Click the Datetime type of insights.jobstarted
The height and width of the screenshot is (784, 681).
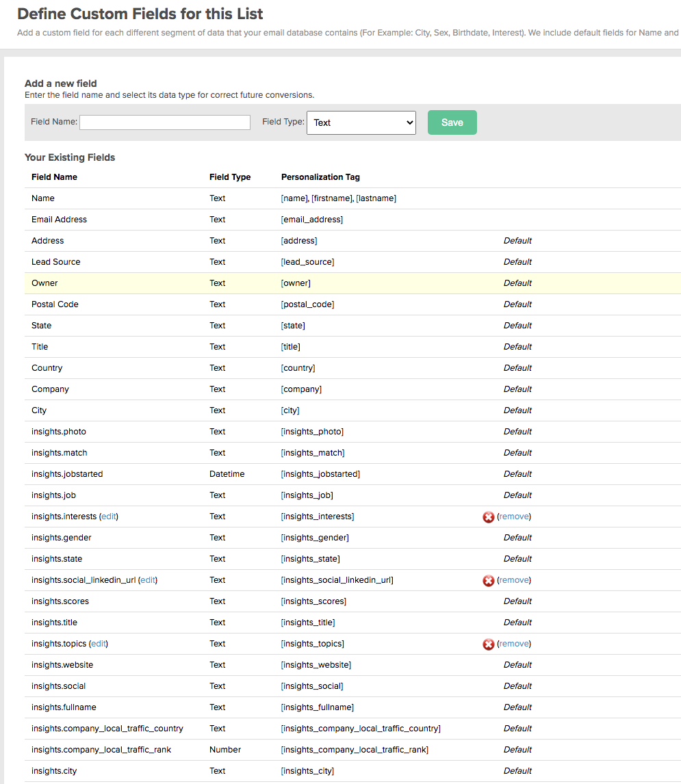click(227, 474)
